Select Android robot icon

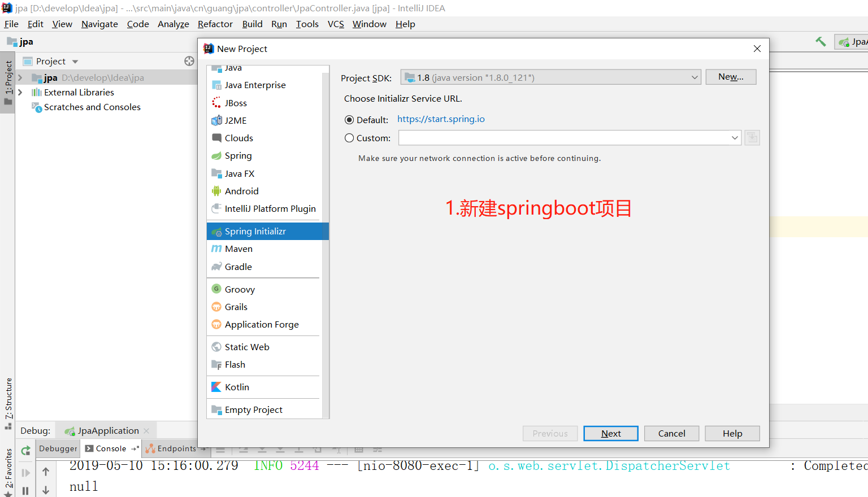coord(216,191)
